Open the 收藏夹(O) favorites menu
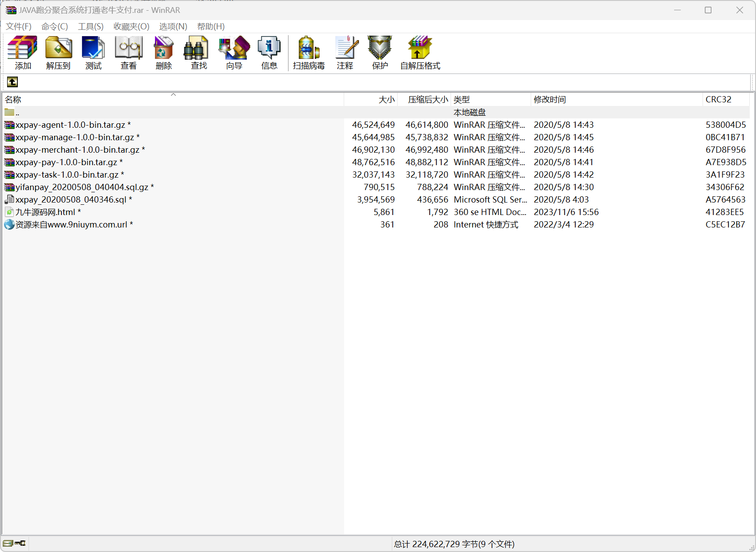The width and height of the screenshot is (756, 552). (x=131, y=27)
